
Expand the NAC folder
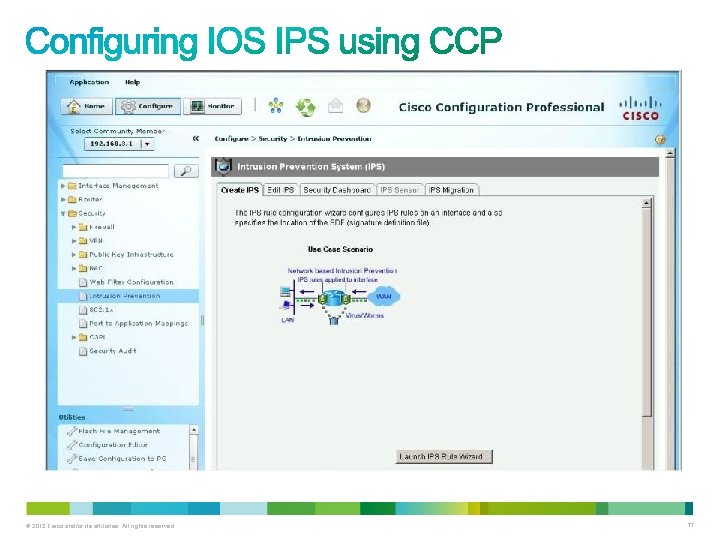point(74,269)
